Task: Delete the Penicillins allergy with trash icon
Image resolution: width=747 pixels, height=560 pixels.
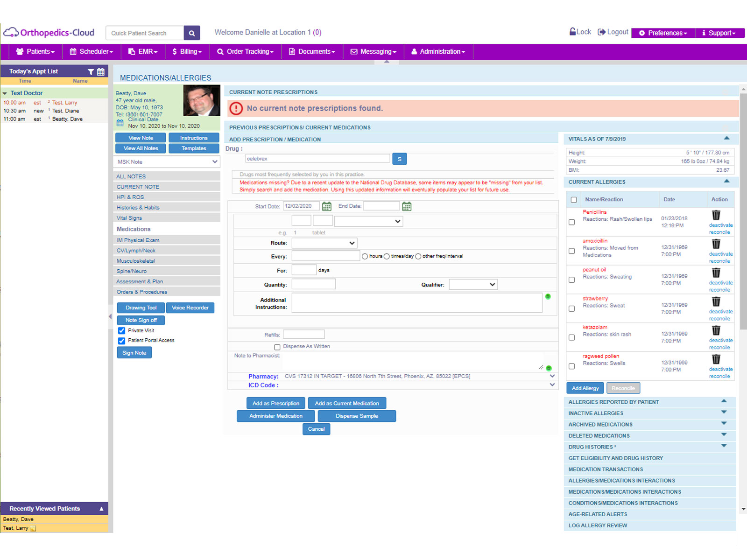Action: pyautogui.click(x=716, y=215)
